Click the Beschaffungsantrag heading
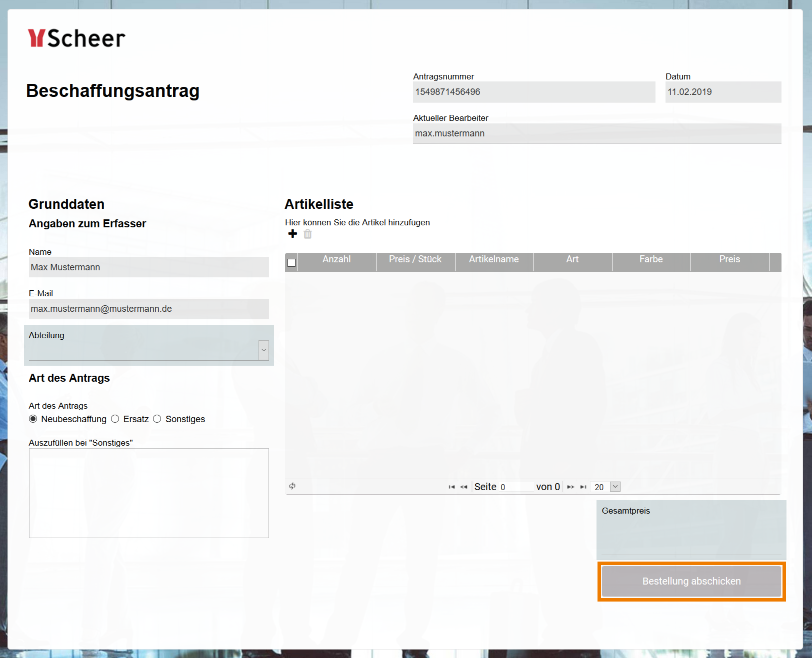Image resolution: width=812 pixels, height=658 pixels. [113, 91]
